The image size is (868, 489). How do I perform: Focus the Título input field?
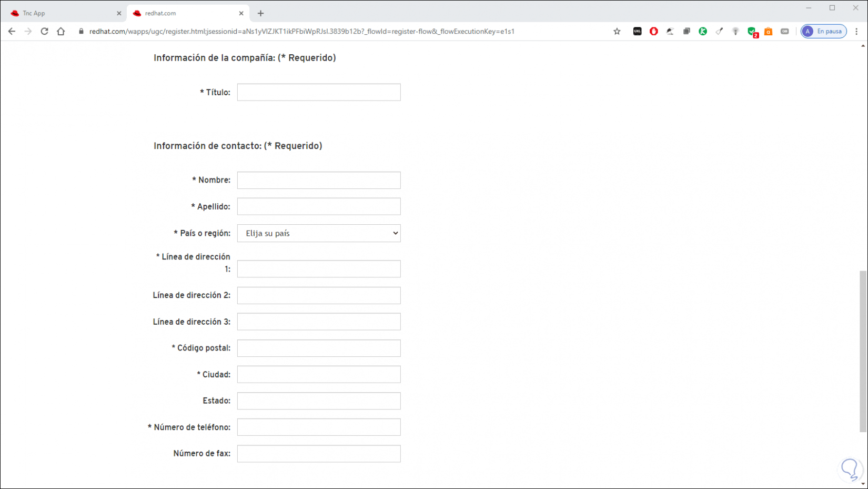tap(319, 92)
